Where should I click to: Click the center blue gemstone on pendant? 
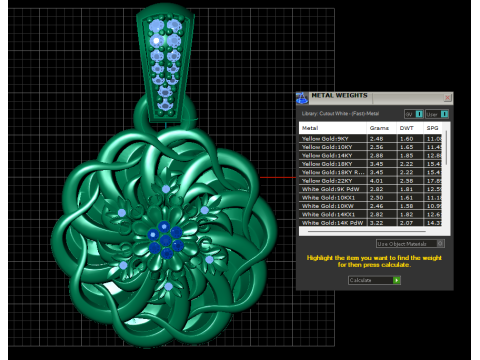[x=166, y=240]
